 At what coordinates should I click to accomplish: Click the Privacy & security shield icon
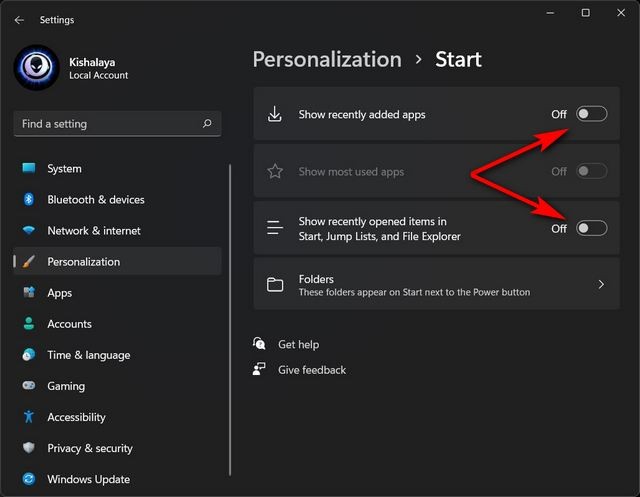point(29,448)
